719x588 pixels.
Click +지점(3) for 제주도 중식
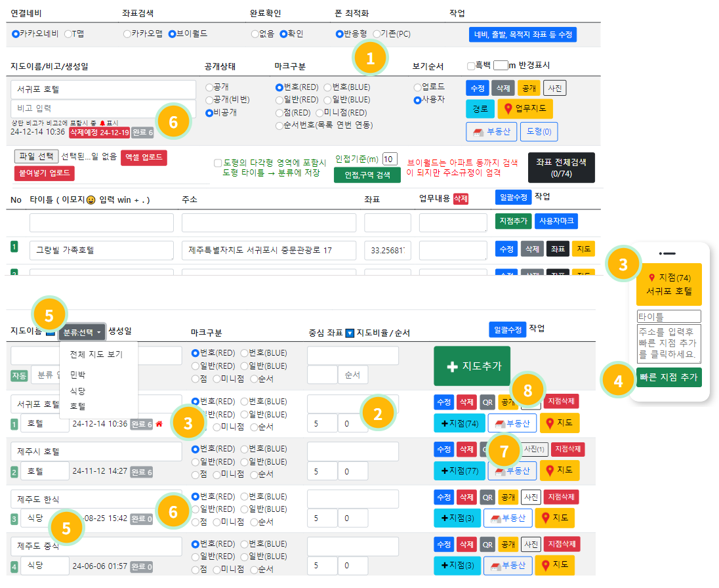tap(456, 565)
